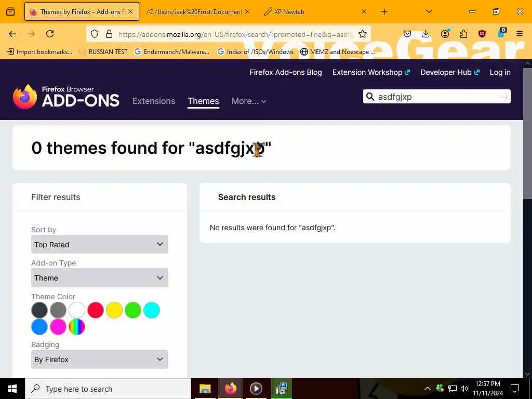Switch to the C:/Users/Jack Frost file tab
532x399 pixels.
click(194, 11)
